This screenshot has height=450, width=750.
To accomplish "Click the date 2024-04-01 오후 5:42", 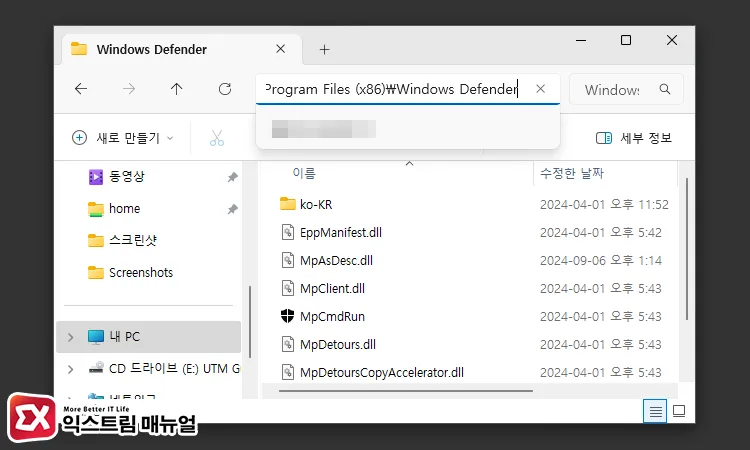I will tap(601, 232).
